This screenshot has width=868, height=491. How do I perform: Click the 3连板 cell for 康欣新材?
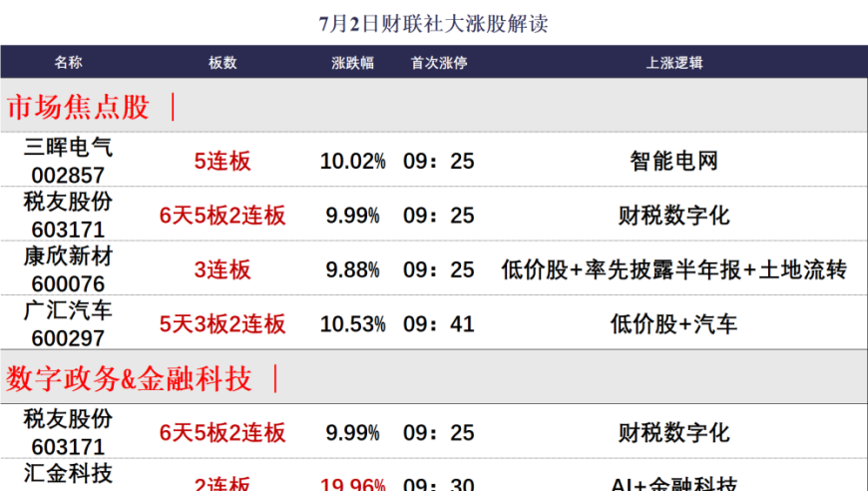222,269
